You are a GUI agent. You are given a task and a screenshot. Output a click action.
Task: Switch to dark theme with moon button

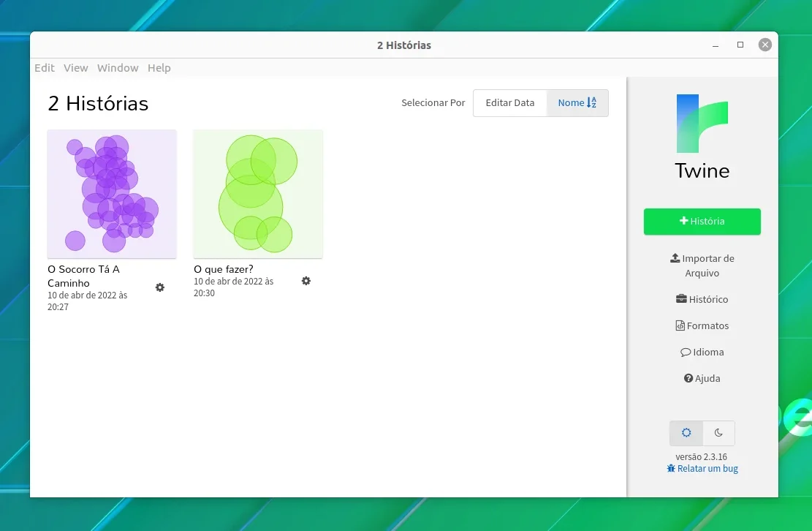[x=718, y=433]
